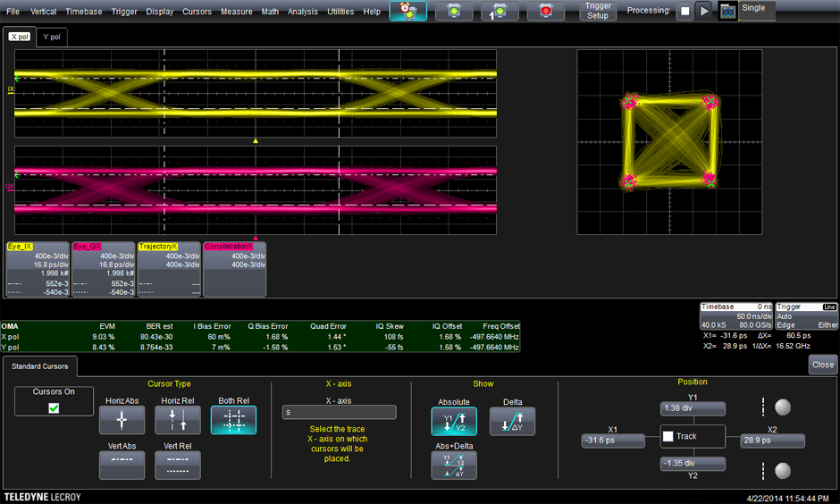Click the red stop trigger button
This screenshot has height=504, width=840.
click(x=545, y=11)
